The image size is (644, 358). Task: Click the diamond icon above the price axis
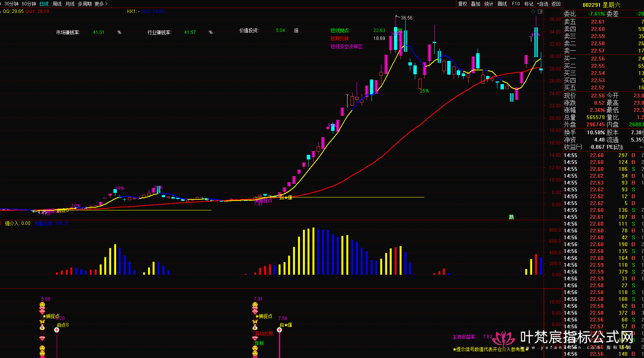pyautogui.click(x=533, y=12)
